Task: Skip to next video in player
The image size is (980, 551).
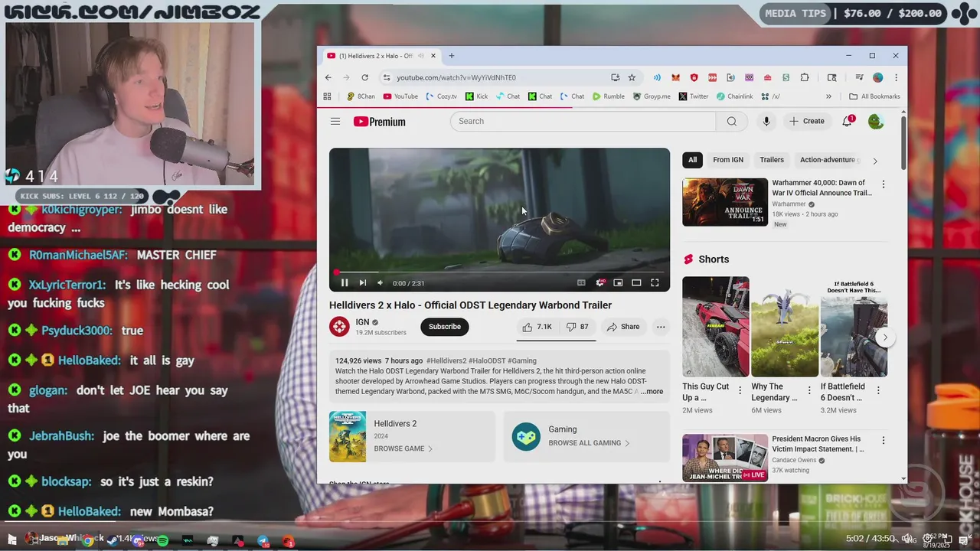Action: click(362, 283)
